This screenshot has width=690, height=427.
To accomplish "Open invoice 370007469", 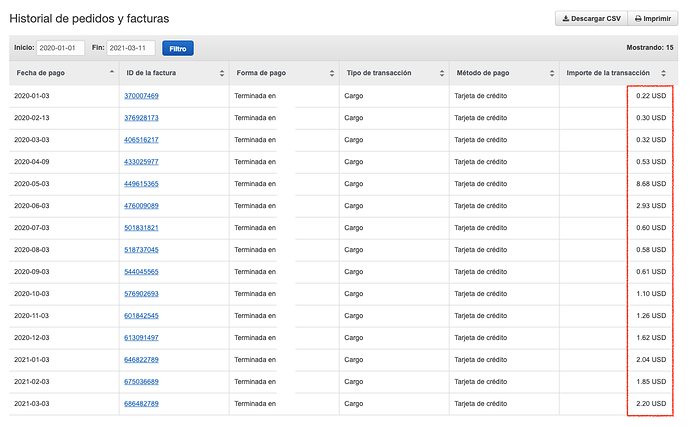I will 141,96.
